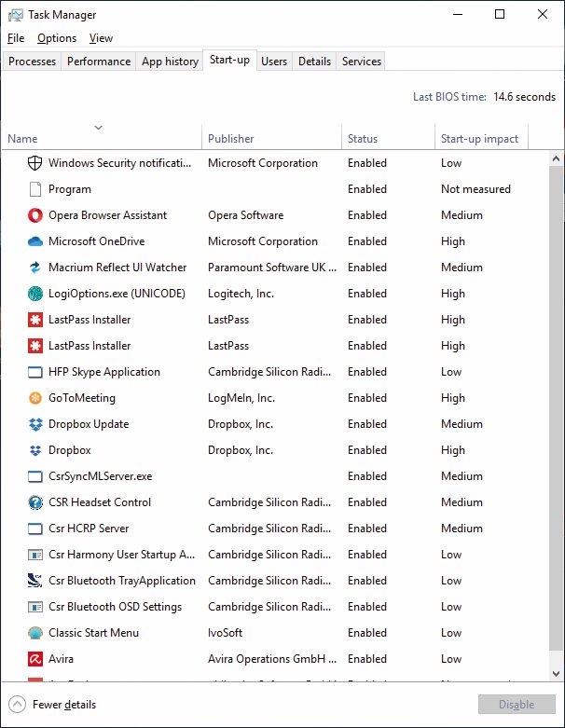Click 'IvoSoft' publisher cell

coord(226,633)
